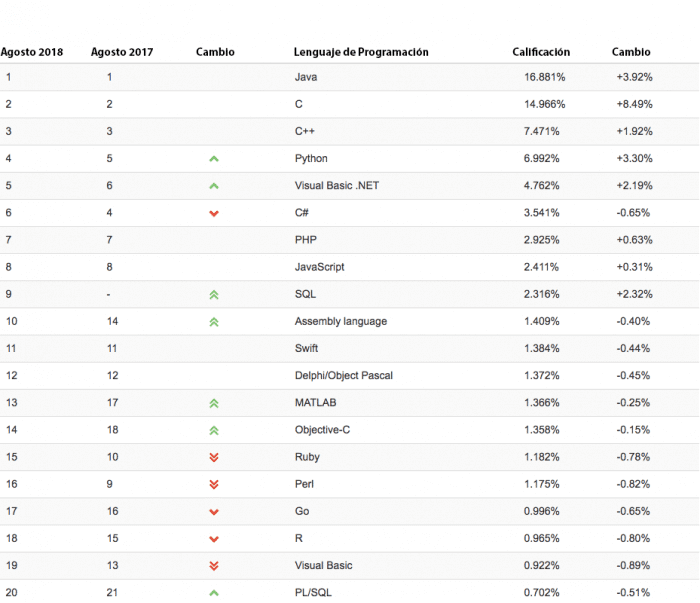Viewport: 700px width, 603px height.
Task: Click the double green arrow for SQL
Action: point(214,295)
